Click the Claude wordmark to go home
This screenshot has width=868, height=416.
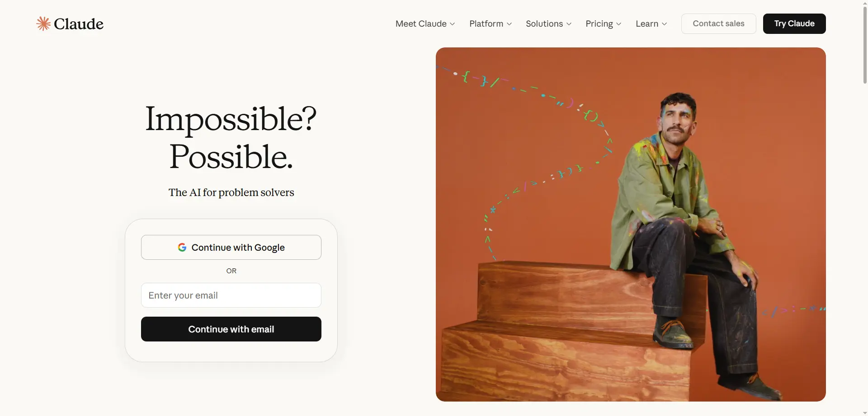(78, 23)
